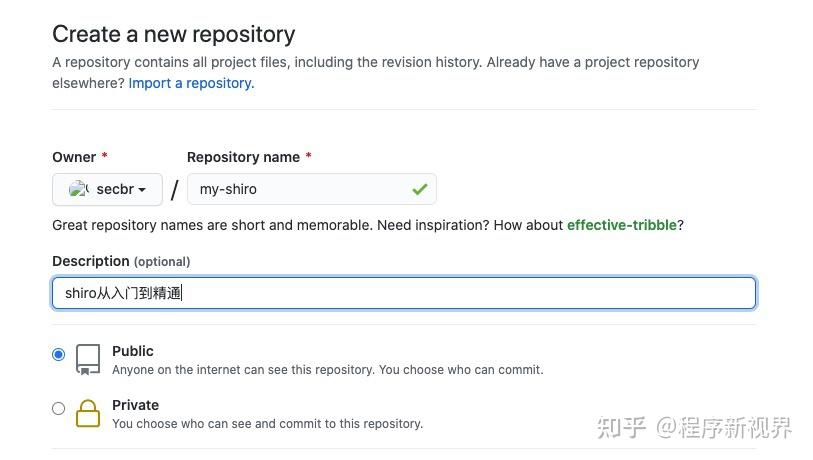Viewport: 813px width, 460px height.
Task: Click the Public option label
Action: point(133,351)
